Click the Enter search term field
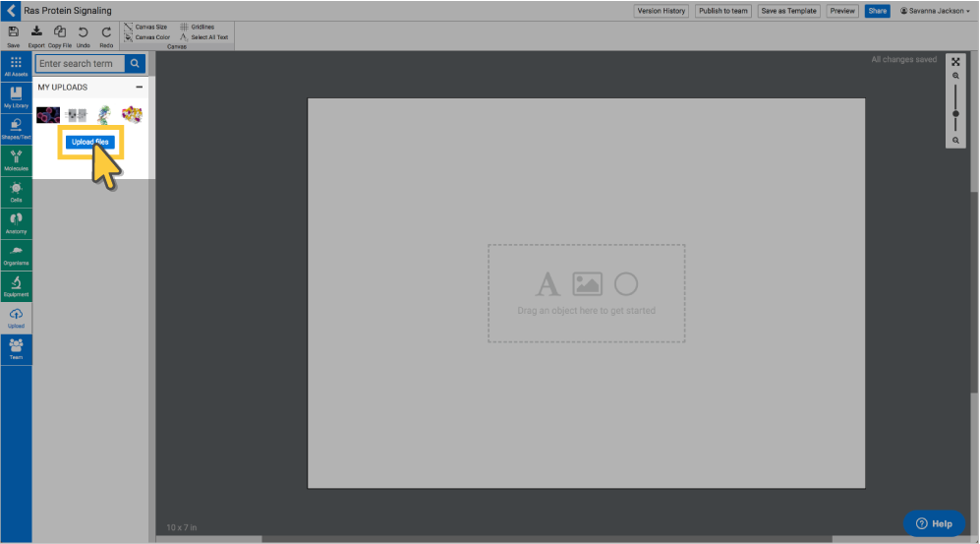 point(80,63)
